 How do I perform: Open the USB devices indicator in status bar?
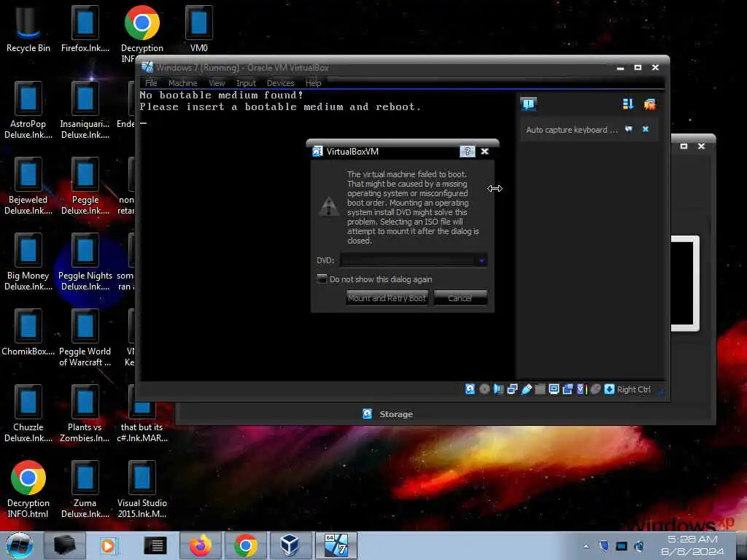526,389
